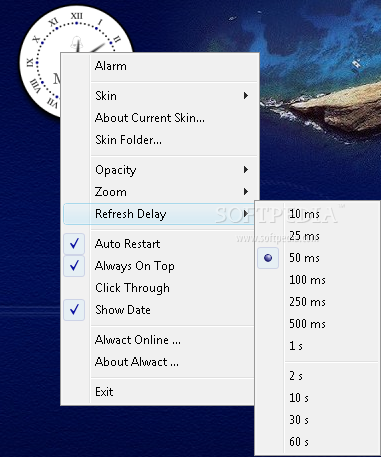Toggle Show Date option

coord(159,310)
